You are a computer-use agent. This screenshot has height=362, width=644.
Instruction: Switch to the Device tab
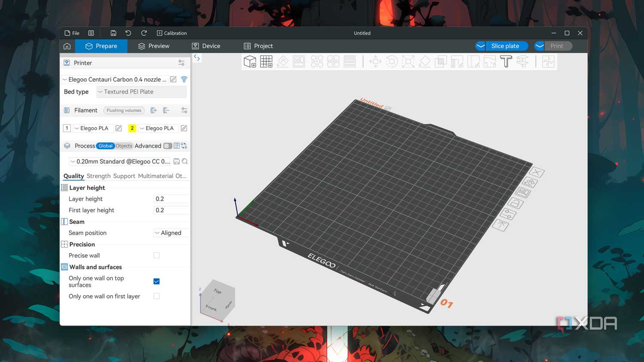(206, 46)
